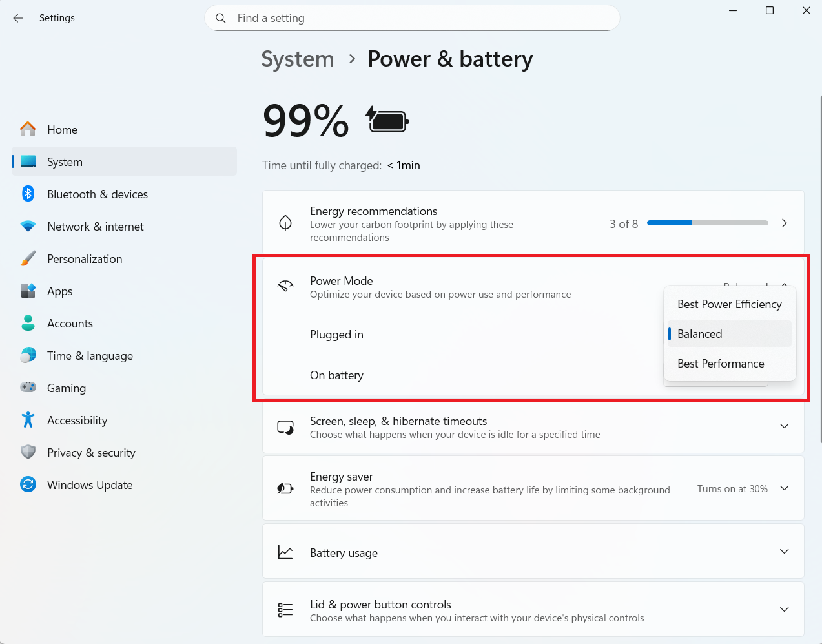Click the System breadcrumb link
Image resolution: width=822 pixels, height=644 pixels.
pos(298,59)
